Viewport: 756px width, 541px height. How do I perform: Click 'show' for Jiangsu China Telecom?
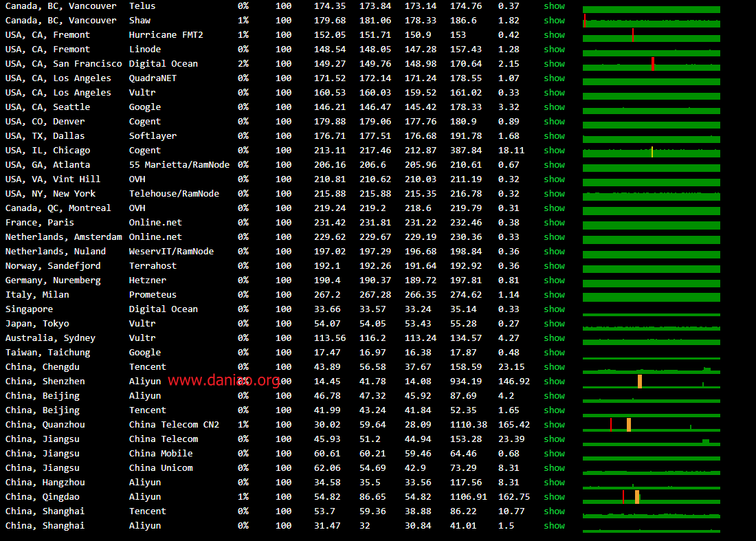click(x=554, y=439)
